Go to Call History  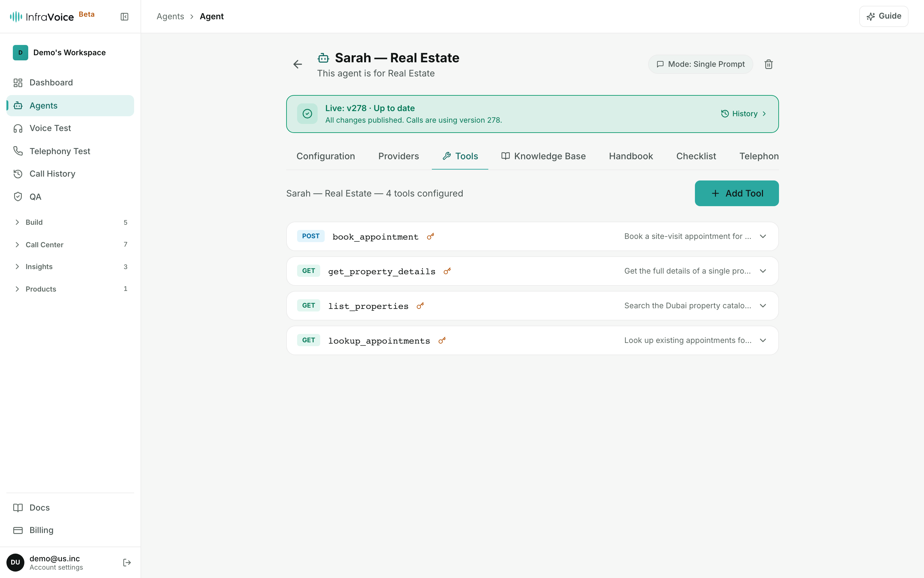(70, 173)
